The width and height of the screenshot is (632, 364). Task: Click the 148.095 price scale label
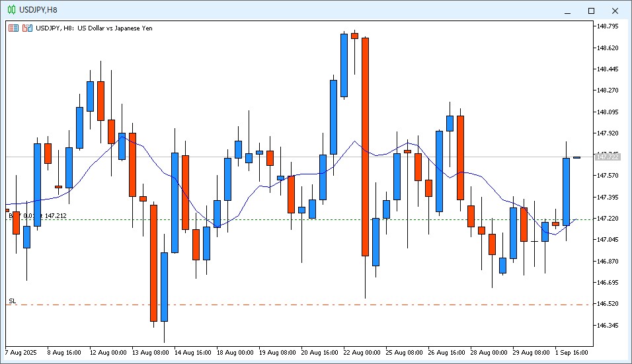(608, 112)
